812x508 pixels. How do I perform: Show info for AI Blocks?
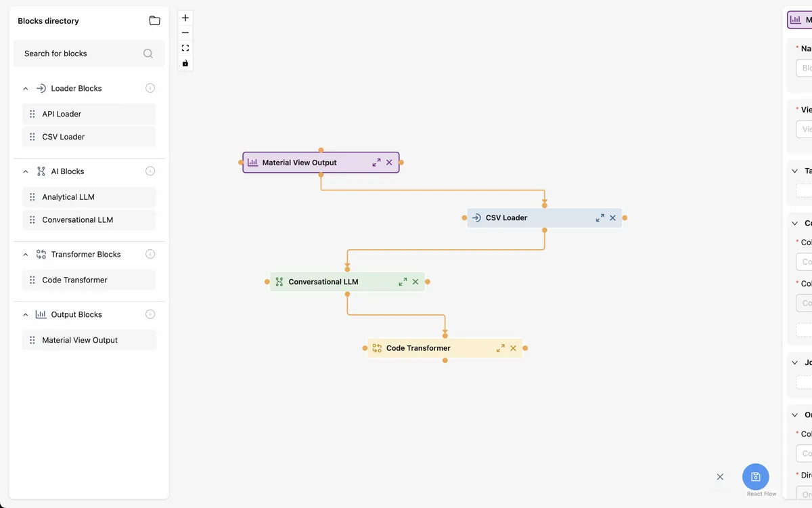[150, 171]
